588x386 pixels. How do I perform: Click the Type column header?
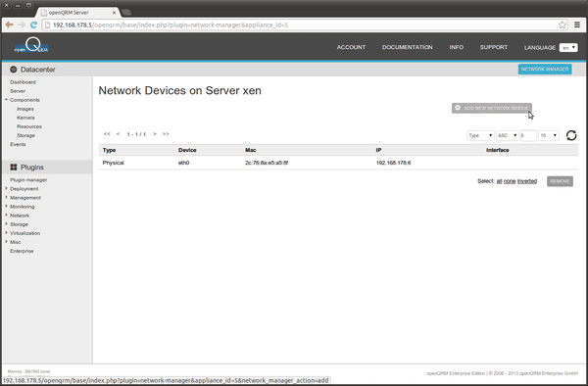coord(109,150)
